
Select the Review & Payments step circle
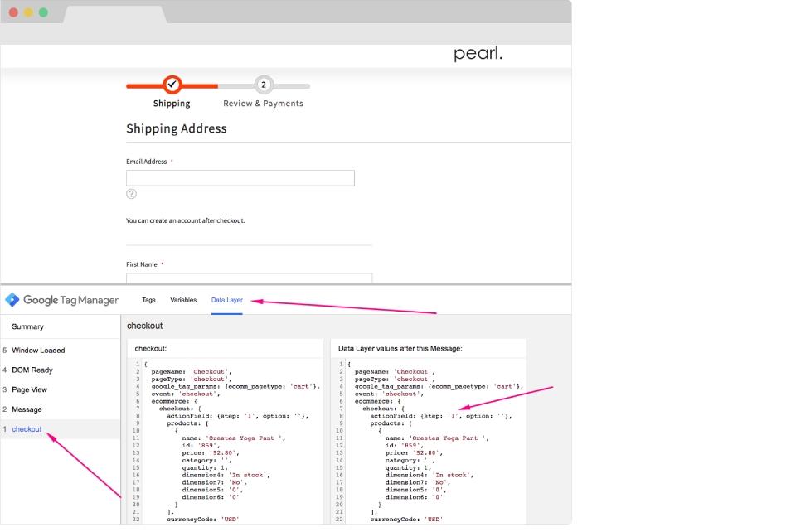[x=263, y=84]
